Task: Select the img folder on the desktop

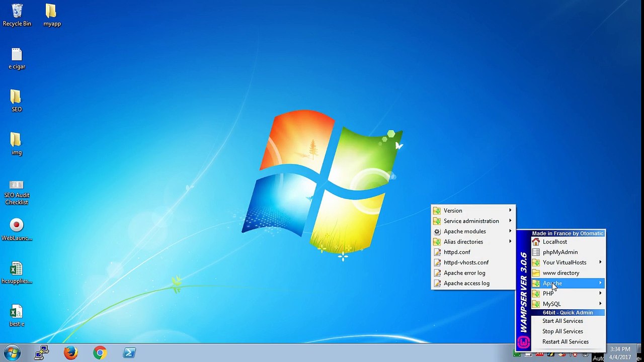Action: [16, 144]
